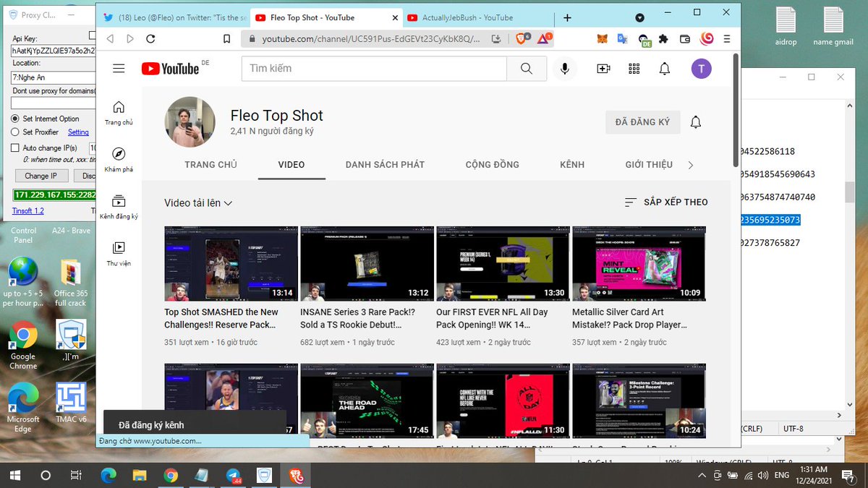
Task: Open the tab search dropdown arrow in Brave
Action: pyautogui.click(x=639, y=17)
